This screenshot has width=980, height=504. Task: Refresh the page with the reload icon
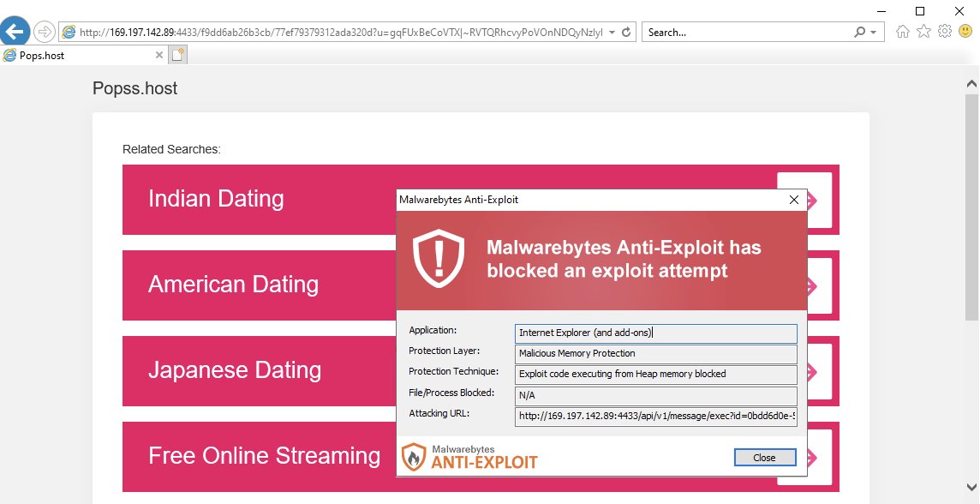point(626,32)
